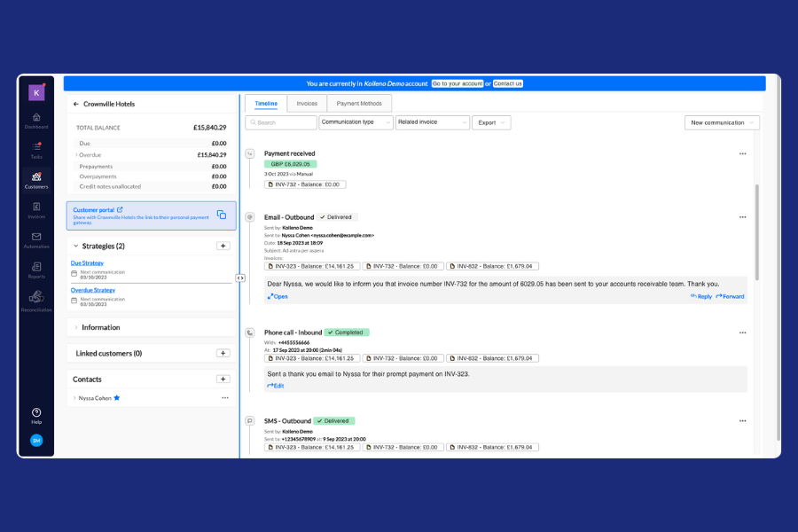
Task: Click the back arrow beside Crownville Hotels
Action: [x=76, y=104]
